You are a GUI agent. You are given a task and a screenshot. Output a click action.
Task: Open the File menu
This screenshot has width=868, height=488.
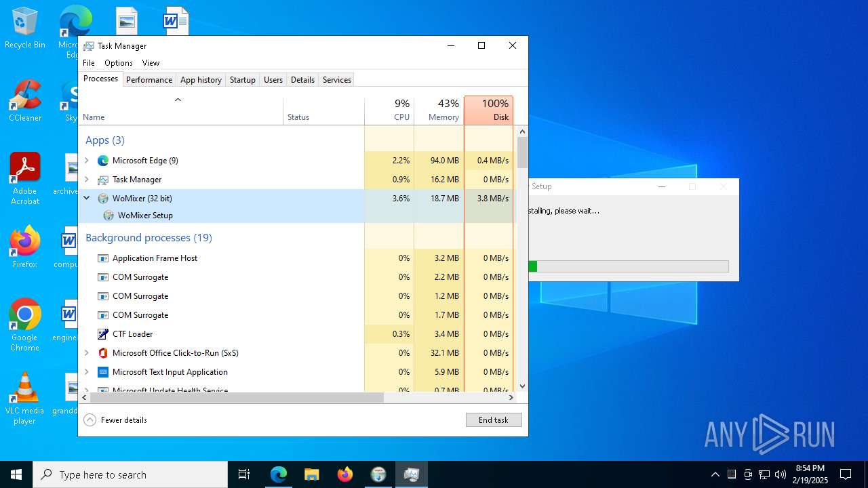(x=89, y=63)
